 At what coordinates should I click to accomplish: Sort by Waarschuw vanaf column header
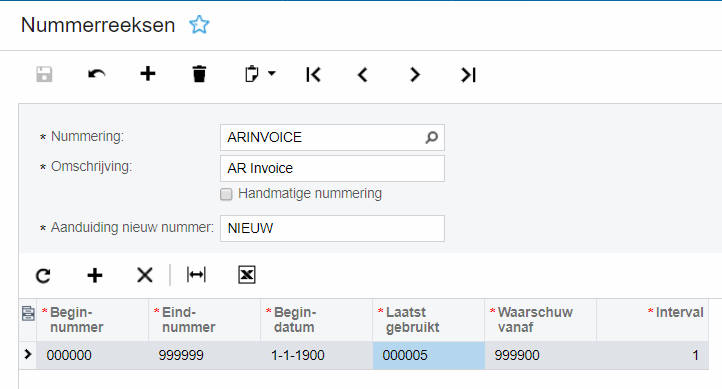540,320
